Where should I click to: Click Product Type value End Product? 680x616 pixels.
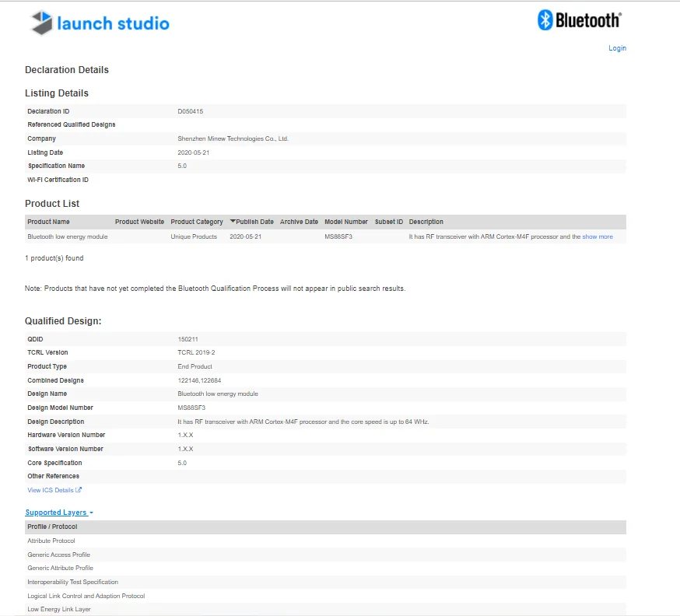point(195,366)
